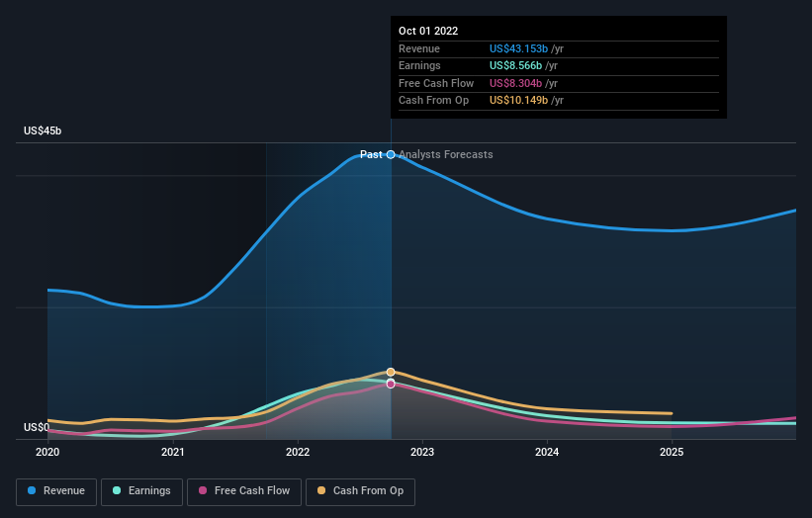Click the Revenue value US$43.153b in tooltip
Viewport: 812px width, 518px height.
coord(518,48)
